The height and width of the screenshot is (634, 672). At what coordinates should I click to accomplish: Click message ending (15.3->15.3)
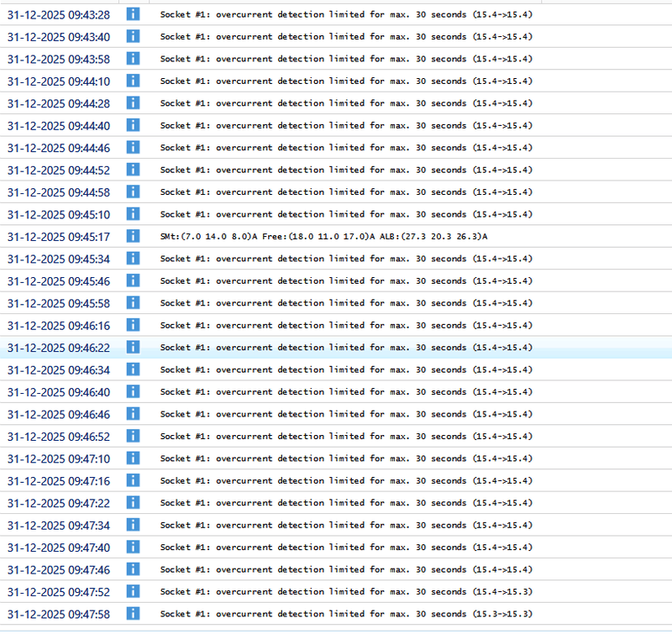pos(346,614)
